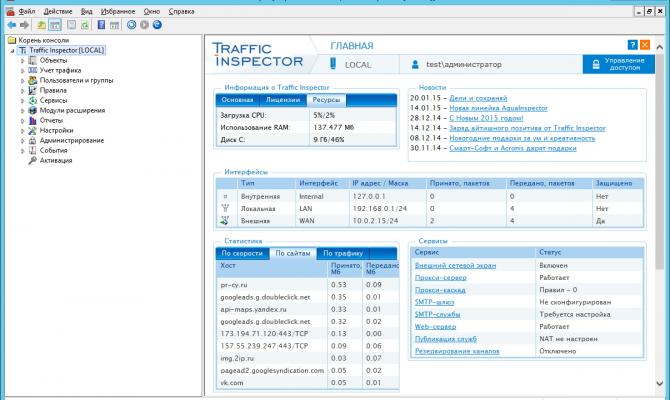Click the Back arrow toolbar icon

click(x=12, y=25)
